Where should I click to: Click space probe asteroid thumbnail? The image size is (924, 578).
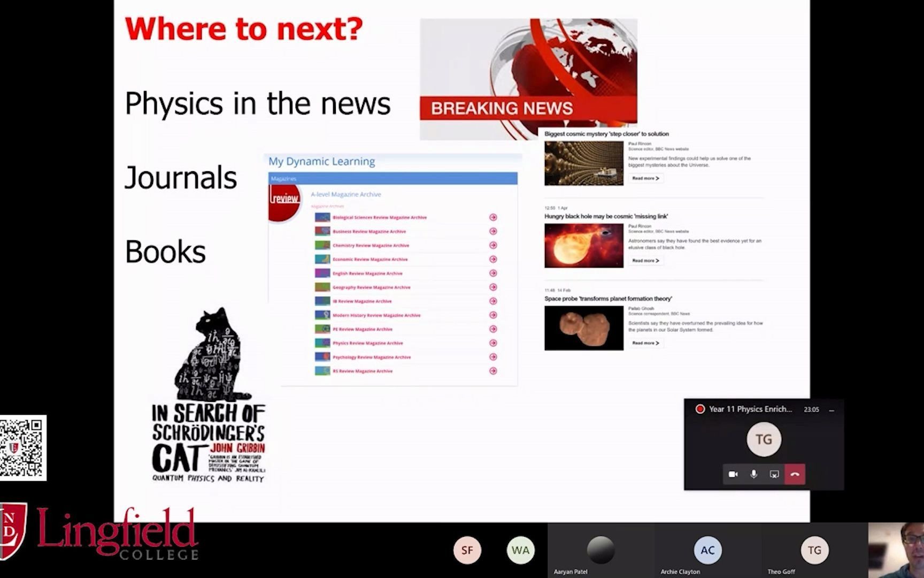584,328
